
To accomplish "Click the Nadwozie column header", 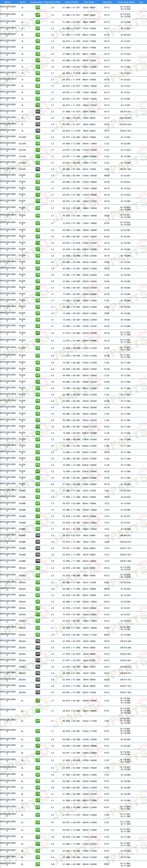I will pyautogui.click(x=107, y=2).
